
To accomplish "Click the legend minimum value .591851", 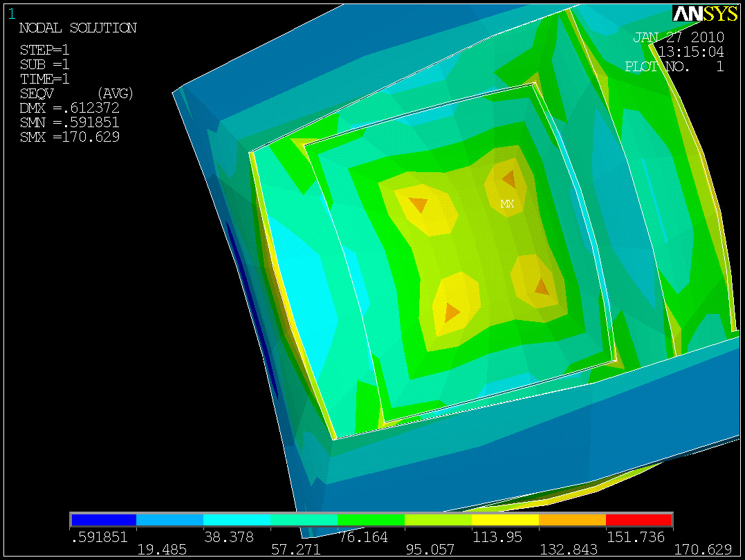I will [99, 536].
